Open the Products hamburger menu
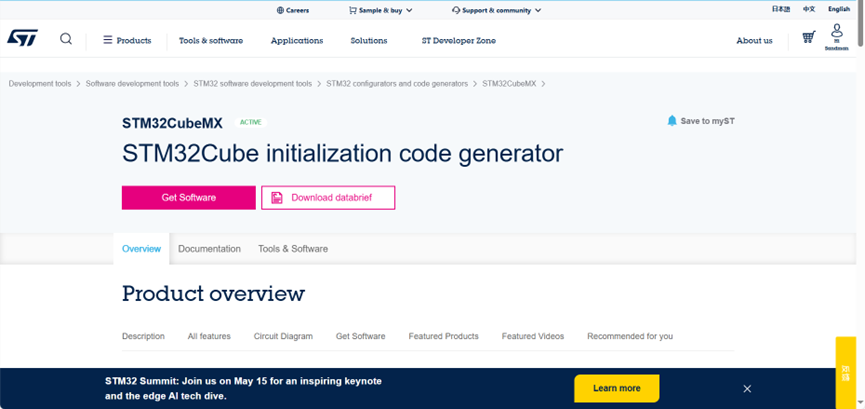The height and width of the screenshot is (409, 865). point(127,40)
